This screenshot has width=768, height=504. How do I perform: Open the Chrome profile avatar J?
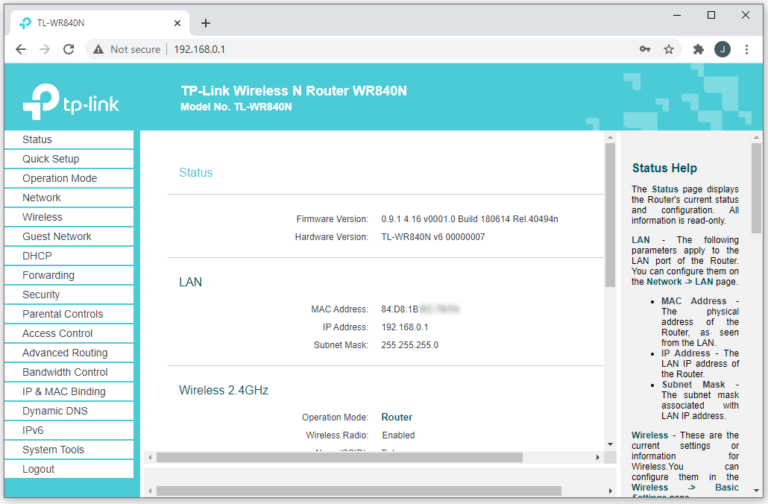click(722, 49)
